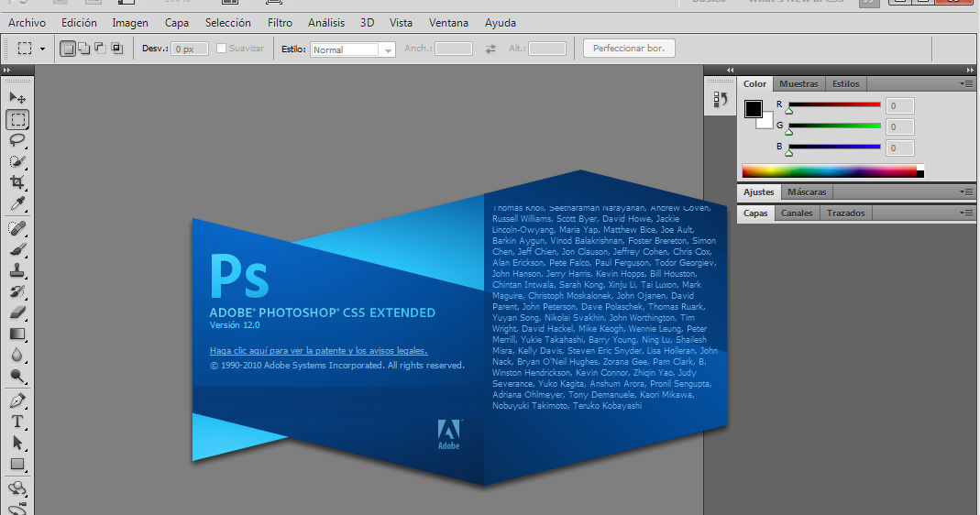The height and width of the screenshot is (515, 980).
Task: Open the Ajustes panel options menu
Action: click(967, 192)
